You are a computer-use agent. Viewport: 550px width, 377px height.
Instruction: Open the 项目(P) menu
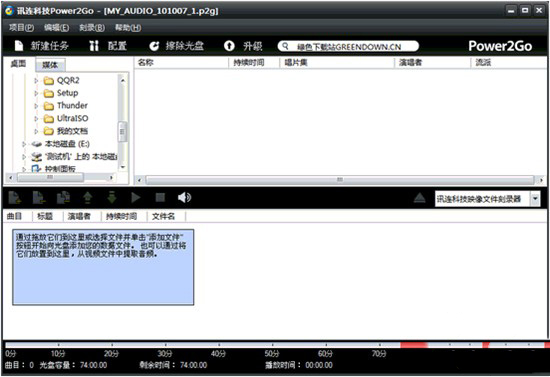click(21, 28)
